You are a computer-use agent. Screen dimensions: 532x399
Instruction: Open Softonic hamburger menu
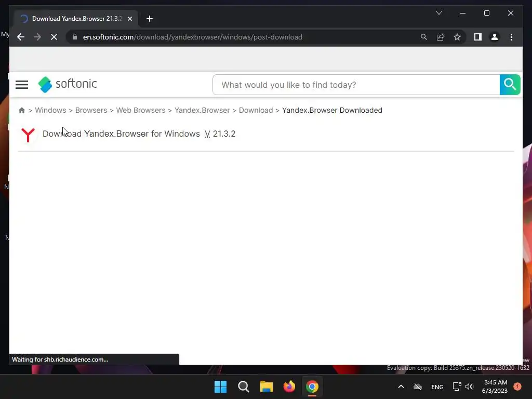coord(22,85)
